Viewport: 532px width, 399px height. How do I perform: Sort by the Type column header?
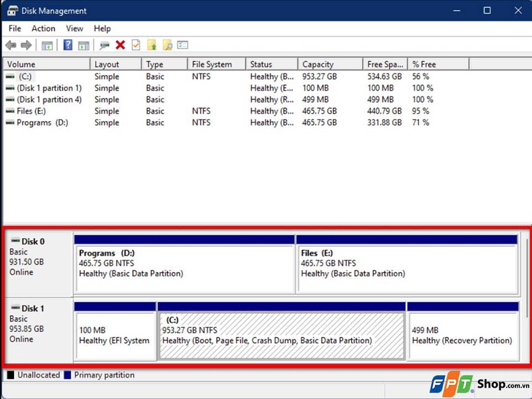[164, 64]
